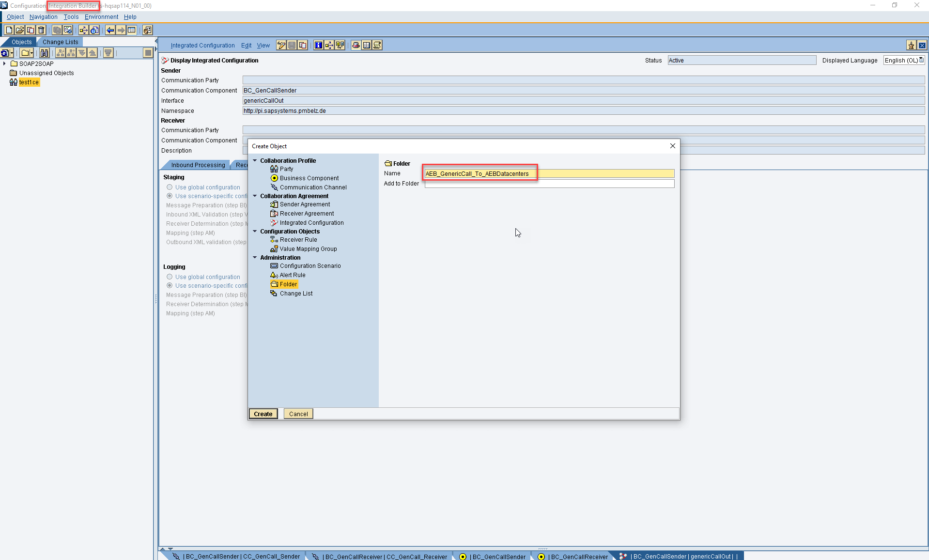View the change log with the scroll icon

[377, 45]
